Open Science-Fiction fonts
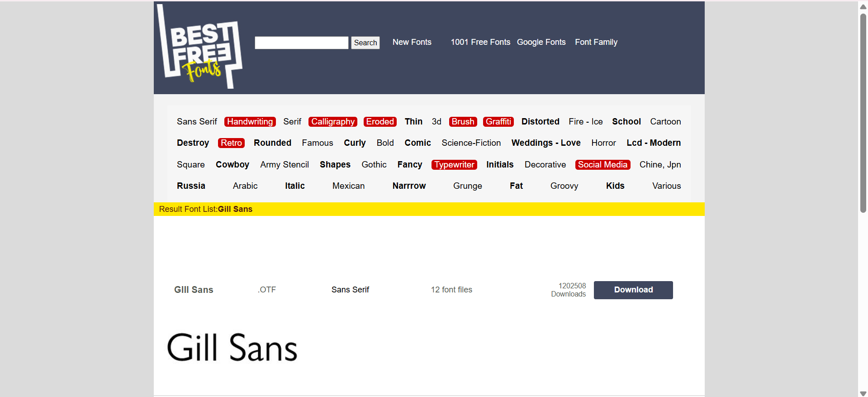This screenshot has width=868, height=397. pyautogui.click(x=471, y=143)
